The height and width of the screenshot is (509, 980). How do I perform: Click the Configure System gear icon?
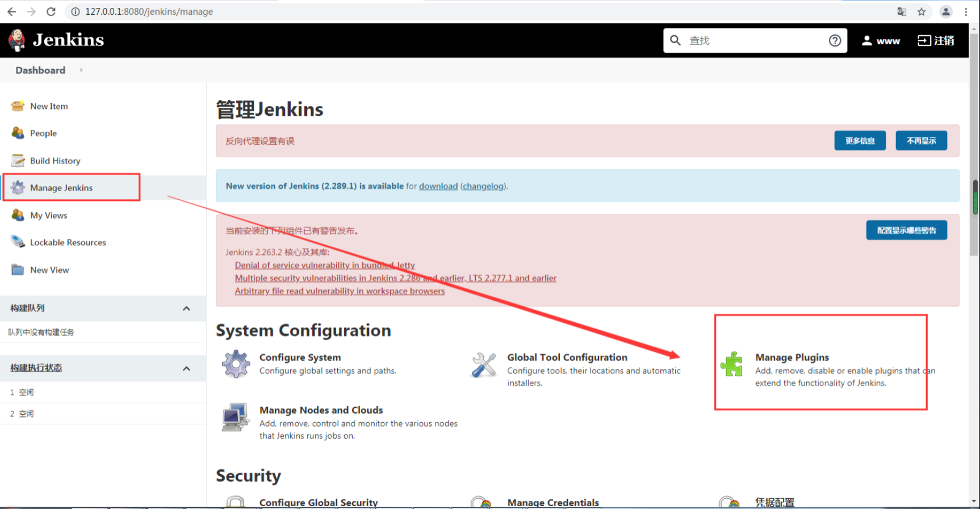coord(236,364)
